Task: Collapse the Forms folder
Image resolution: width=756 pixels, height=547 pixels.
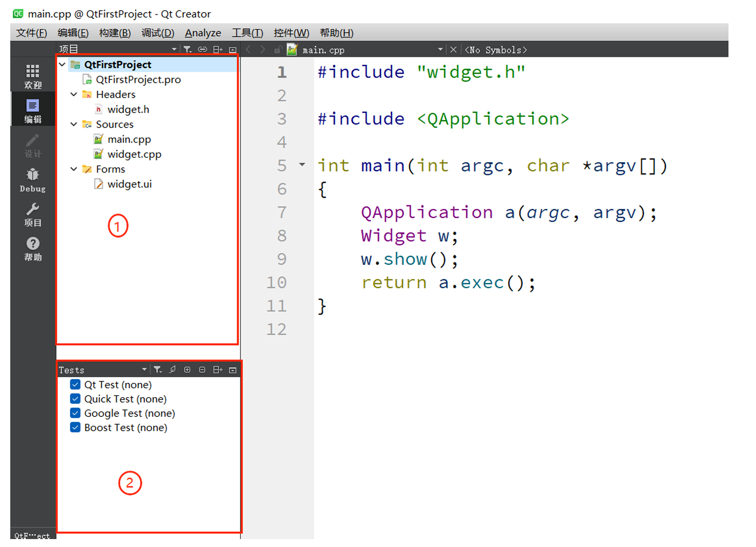Action: pyautogui.click(x=74, y=169)
